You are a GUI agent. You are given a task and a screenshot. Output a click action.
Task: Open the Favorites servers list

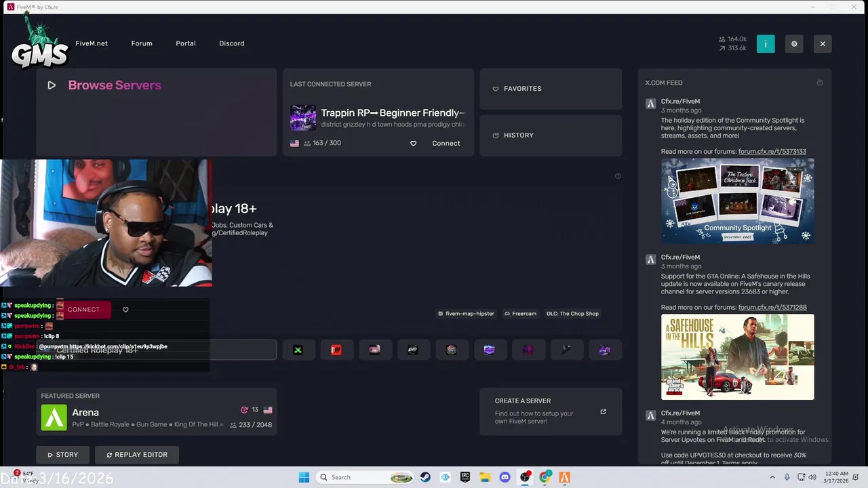click(551, 89)
